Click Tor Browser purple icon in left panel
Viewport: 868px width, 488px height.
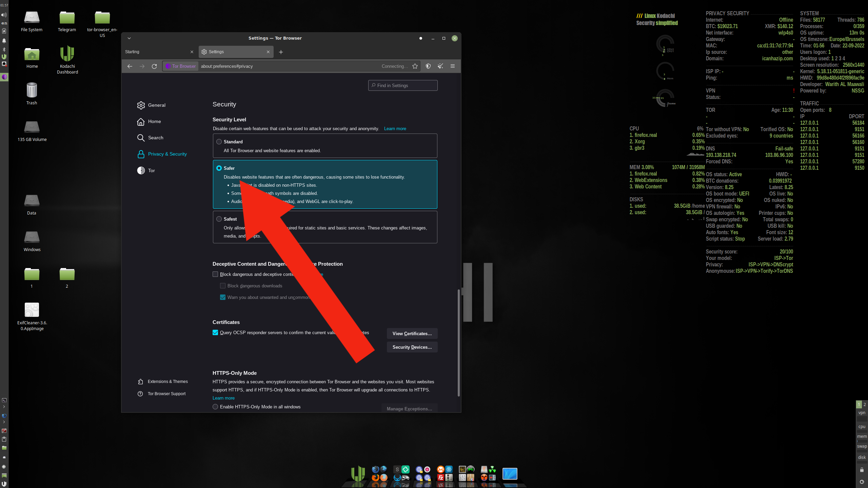click(x=4, y=77)
